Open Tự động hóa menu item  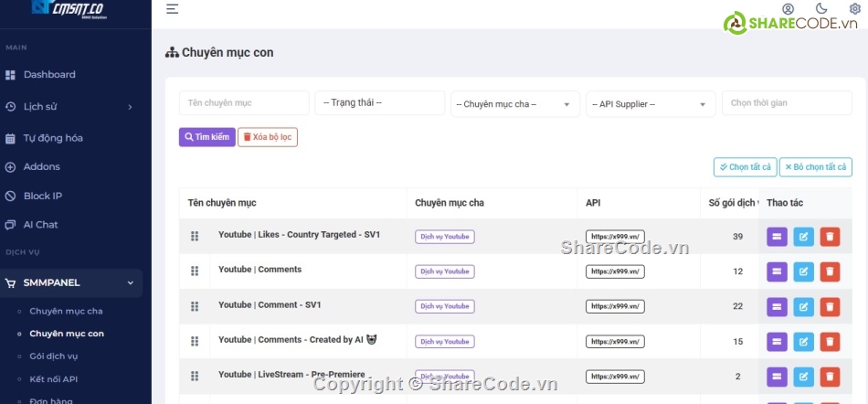tap(53, 138)
